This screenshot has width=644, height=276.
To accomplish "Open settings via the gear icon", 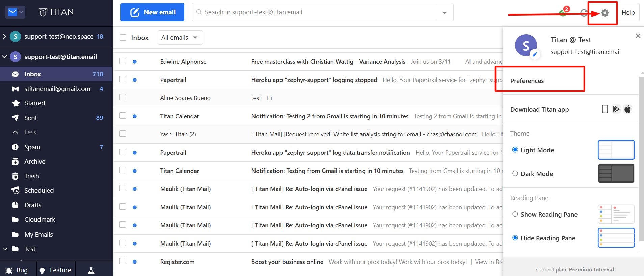I will click(x=605, y=13).
